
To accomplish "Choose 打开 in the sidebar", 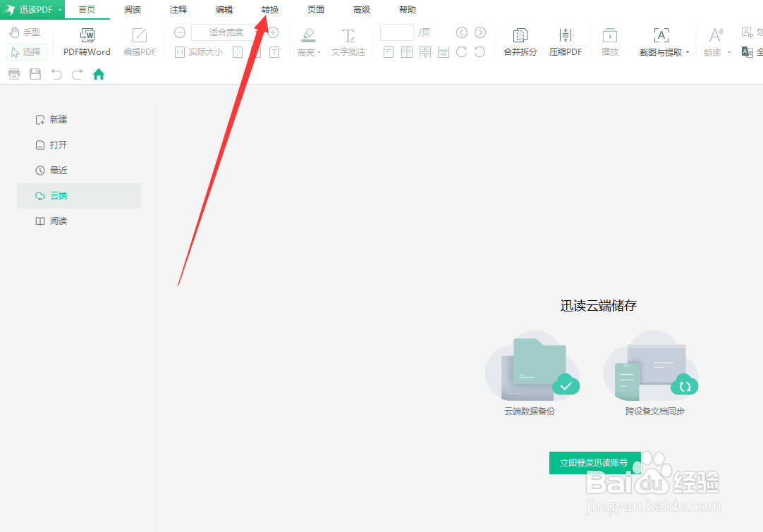I will (79, 145).
